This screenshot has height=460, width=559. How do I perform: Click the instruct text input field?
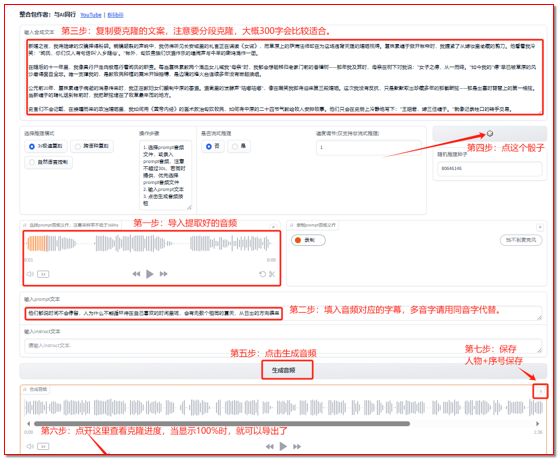coord(283,346)
